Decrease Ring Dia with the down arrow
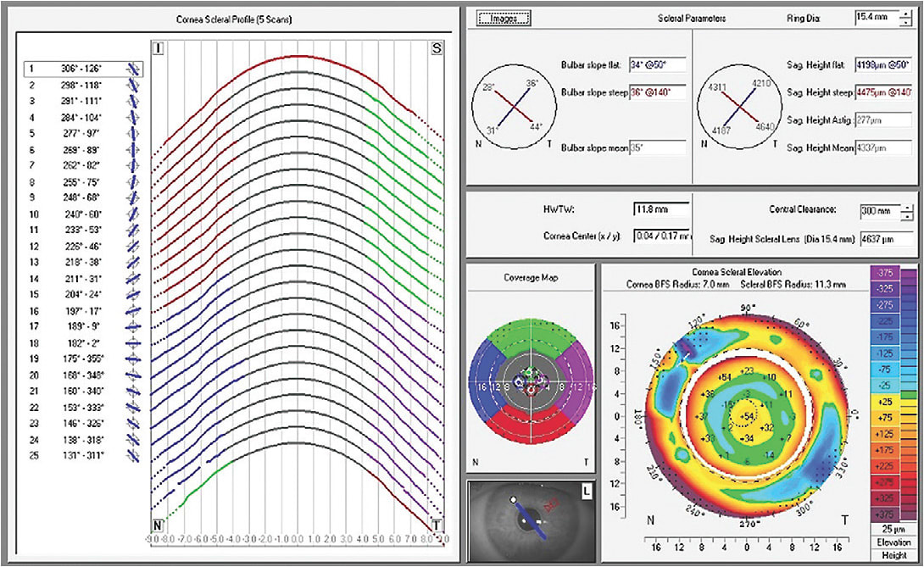 pos(905,22)
